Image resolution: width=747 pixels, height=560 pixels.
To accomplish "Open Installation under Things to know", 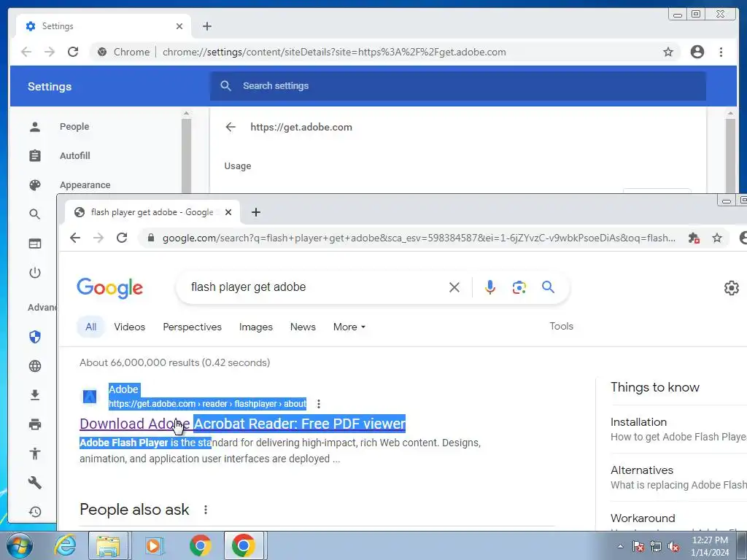I will tap(638, 422).
